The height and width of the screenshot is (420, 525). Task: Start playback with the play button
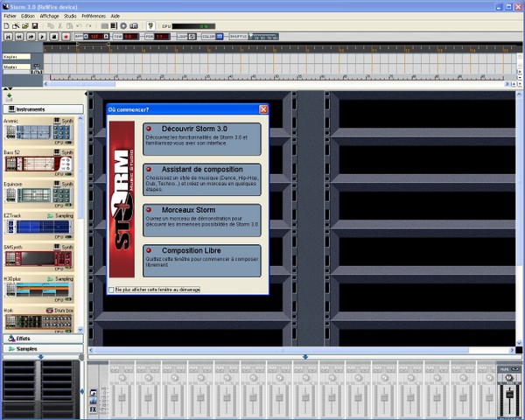pos(42,37)
